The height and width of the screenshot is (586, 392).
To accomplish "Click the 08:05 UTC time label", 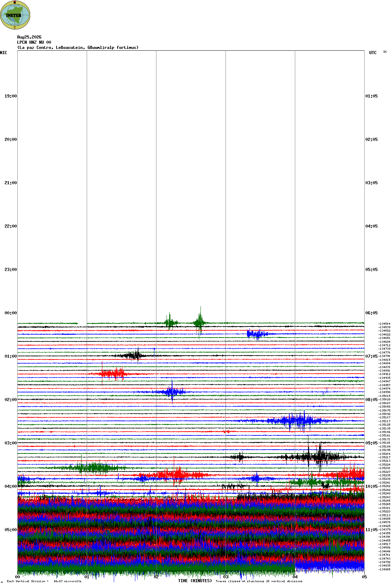I will (x=372, y=400).
